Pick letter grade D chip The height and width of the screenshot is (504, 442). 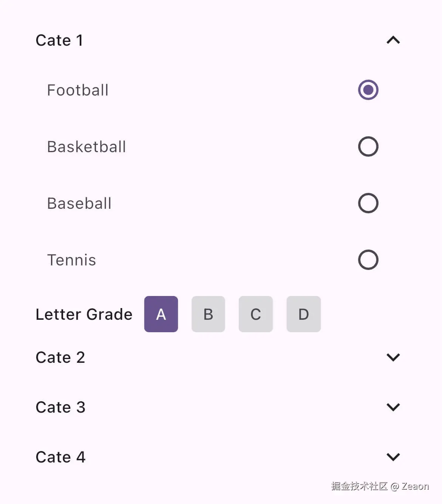click(304, 314)
